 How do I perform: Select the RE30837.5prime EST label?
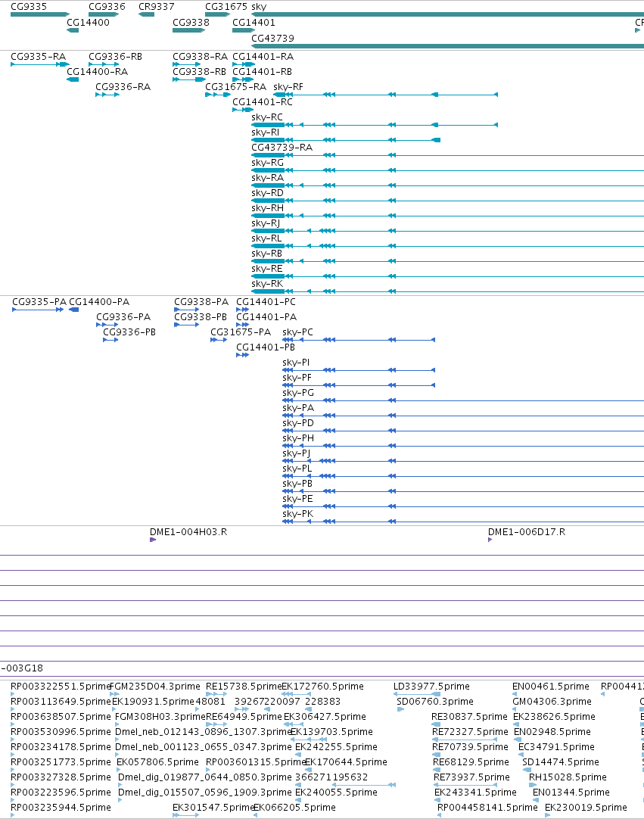coord(469,717)
